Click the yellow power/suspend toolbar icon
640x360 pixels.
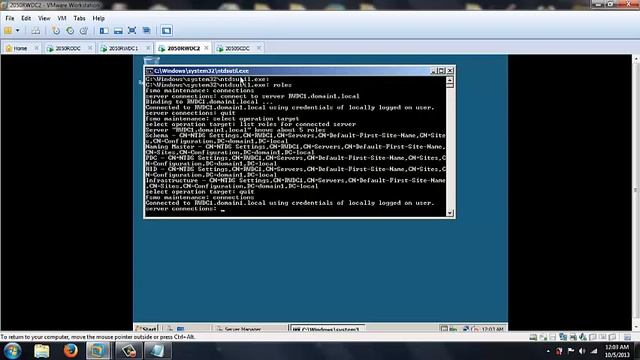coord(8,31)
